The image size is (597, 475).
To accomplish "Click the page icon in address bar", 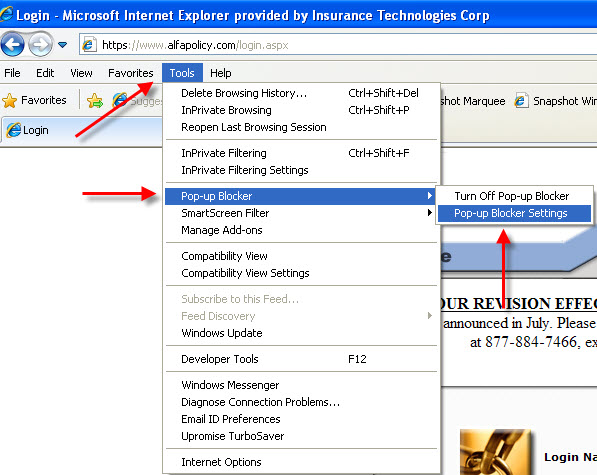I will click(88, 45).
